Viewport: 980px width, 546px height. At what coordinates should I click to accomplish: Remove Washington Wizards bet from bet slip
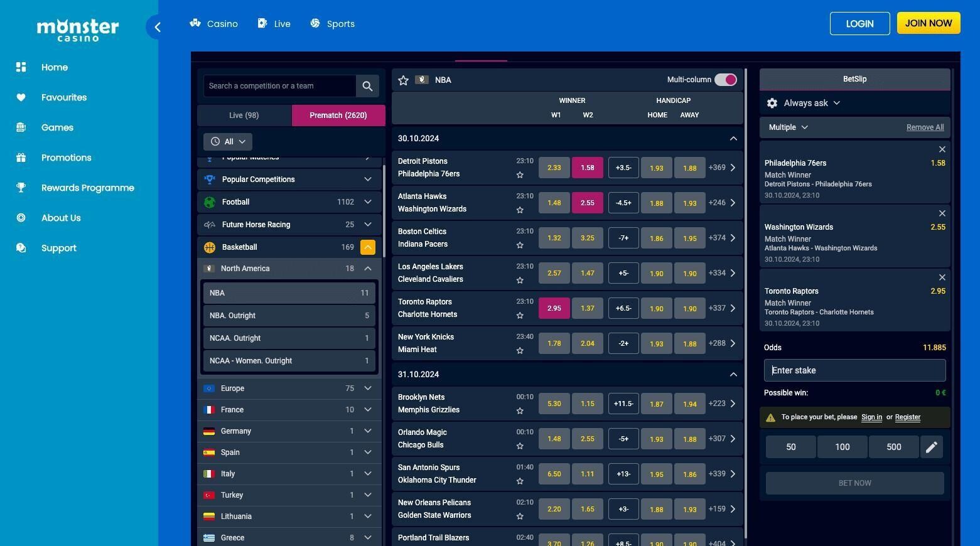point(942,213)
